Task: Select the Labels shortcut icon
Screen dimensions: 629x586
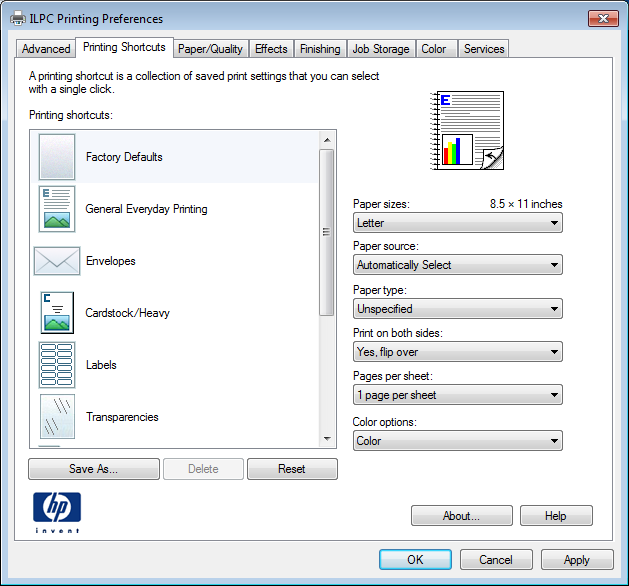Action: pos(57,365)
